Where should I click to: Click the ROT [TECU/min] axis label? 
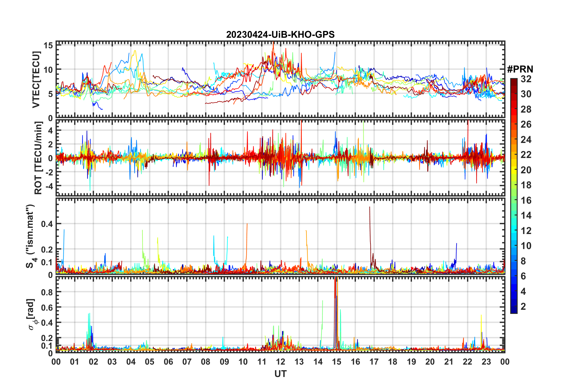pos(38,158)
